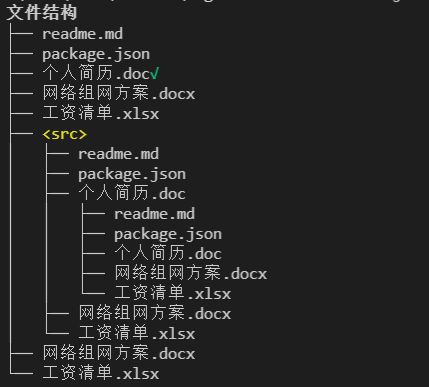Collapse the yellow <src> folder node
The width and height of the screenshot is (429, 387).
tap(65, 134)
